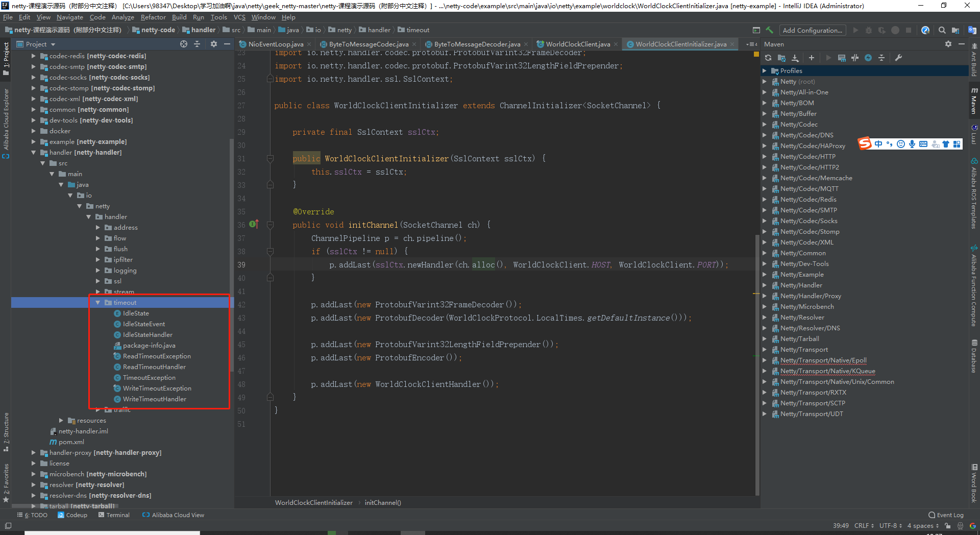Collapse the timeout folder
Image resolution: width=980 pixels, height=535 pixels.
[98, 303]
